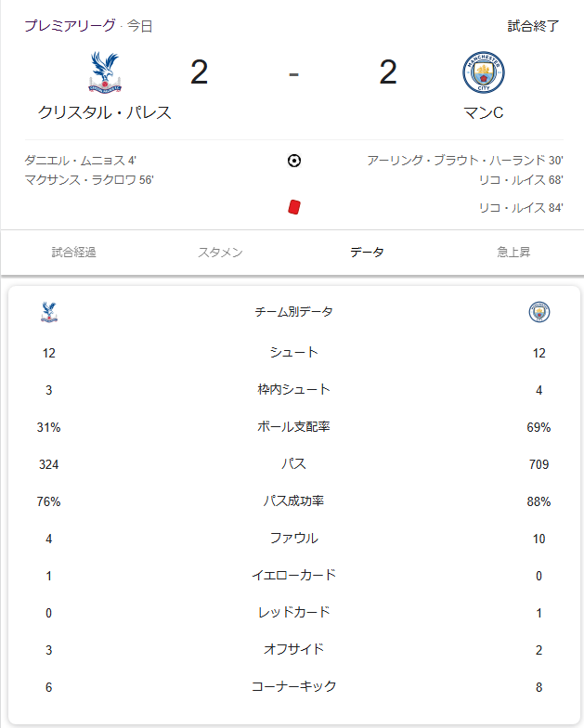The height and width of the screenshot is (728, 584).
Task: Click リコ・ルイス 68' goal entry
Action: coord(520,179)
